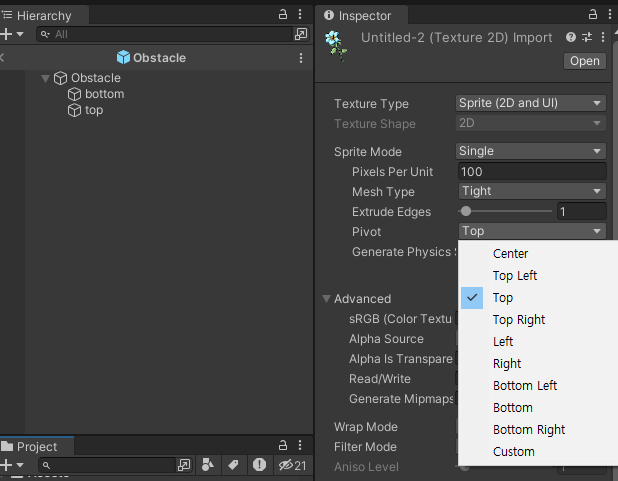Open Project search by type filter

pyautogui.click(x=208, y=465)
